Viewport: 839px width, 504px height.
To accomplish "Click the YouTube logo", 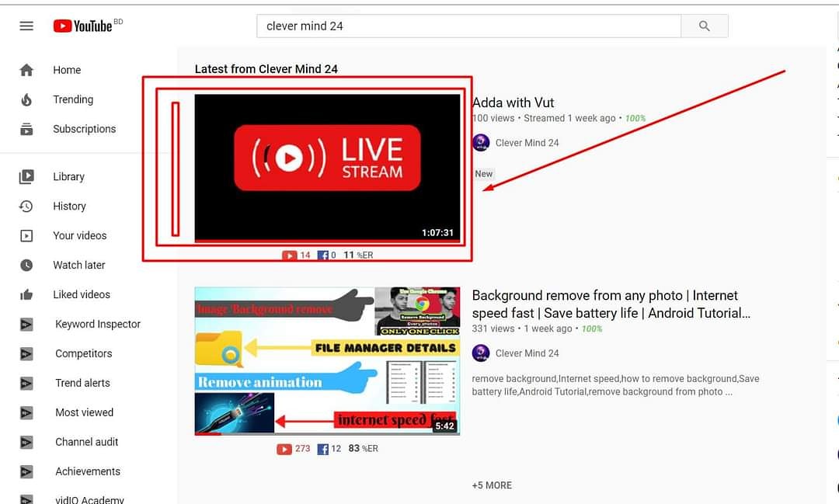I will [x=83, y=26].
